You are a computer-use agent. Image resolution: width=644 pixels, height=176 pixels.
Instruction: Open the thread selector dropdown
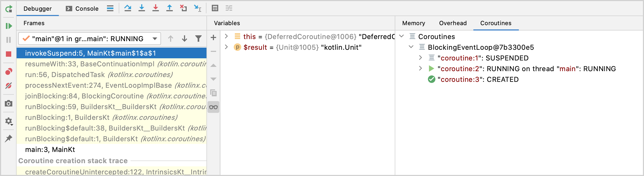[155, 39]
